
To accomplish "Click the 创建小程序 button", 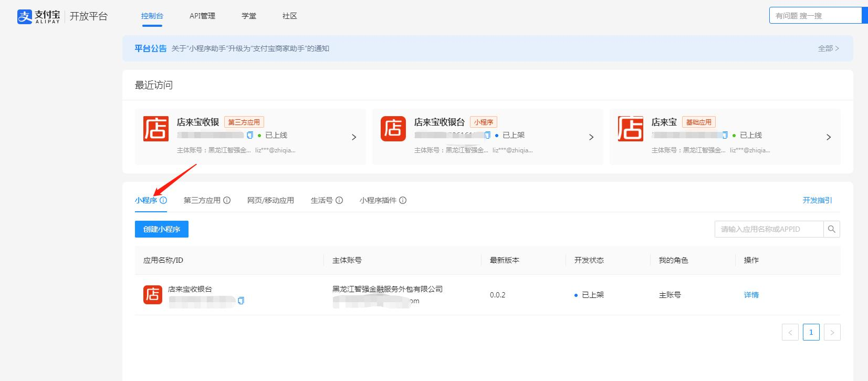I will point(161,229).
